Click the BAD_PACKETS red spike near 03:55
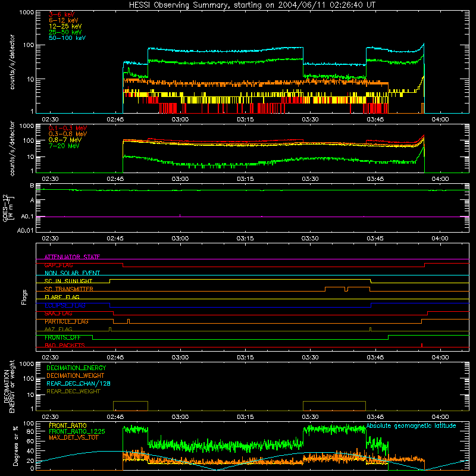 point(422,345)
